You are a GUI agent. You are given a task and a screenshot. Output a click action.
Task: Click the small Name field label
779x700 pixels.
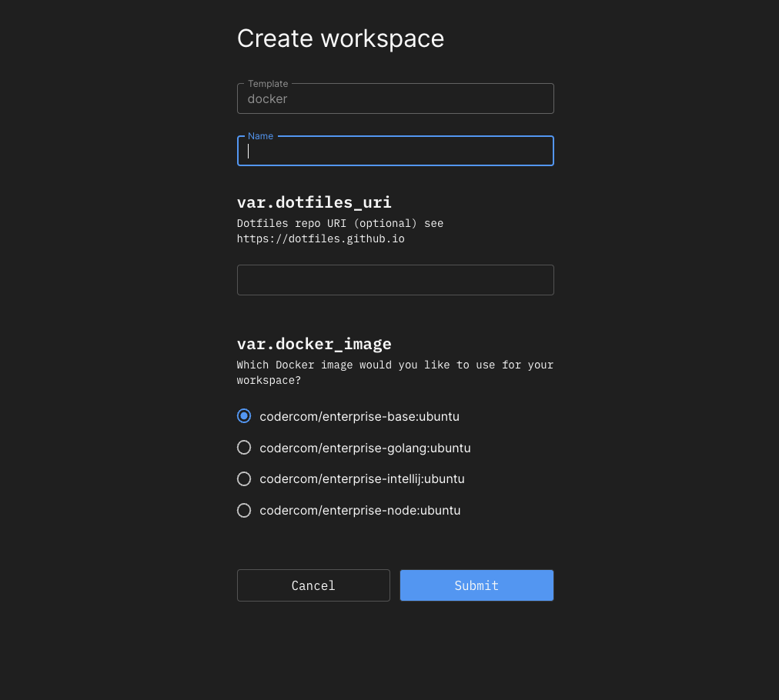pos(260,136)
